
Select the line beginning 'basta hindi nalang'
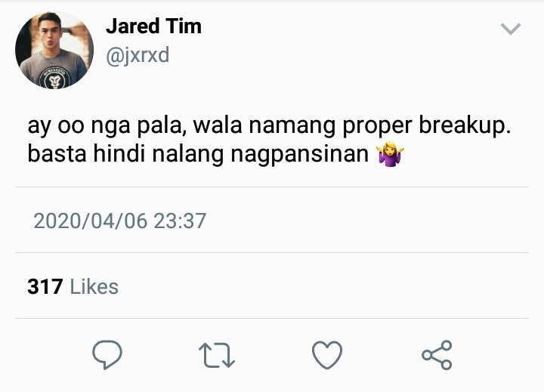(x=216, y=154)
